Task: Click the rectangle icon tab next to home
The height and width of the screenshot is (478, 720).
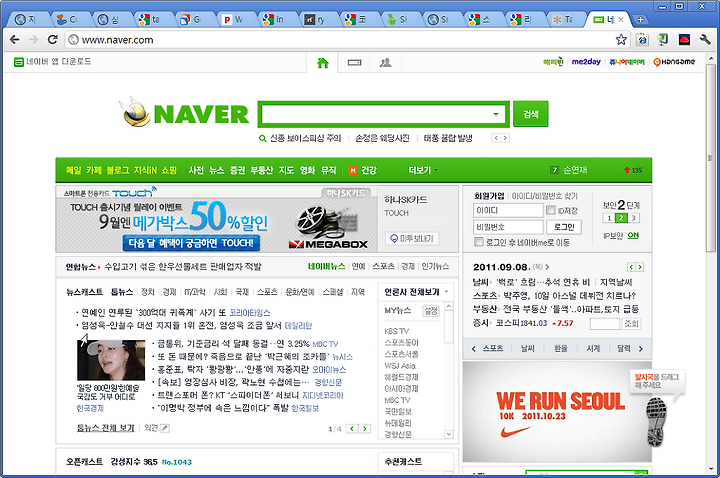Action: (x=354, y=62)
